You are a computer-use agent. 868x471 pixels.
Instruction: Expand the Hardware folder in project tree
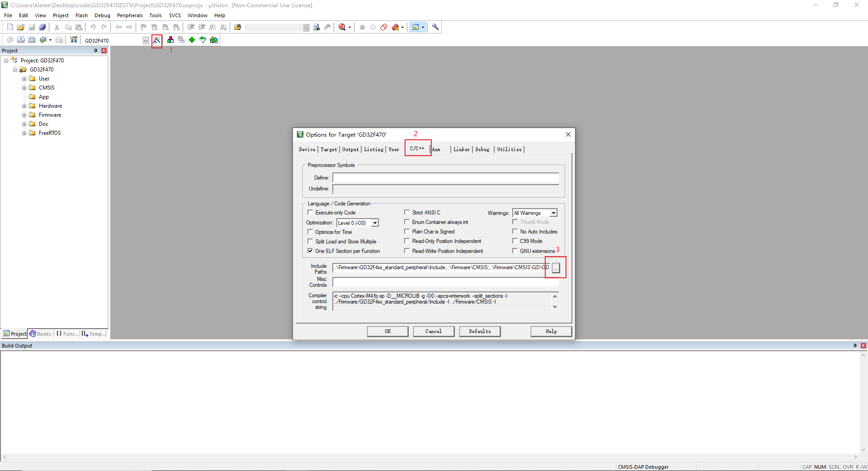24,106
